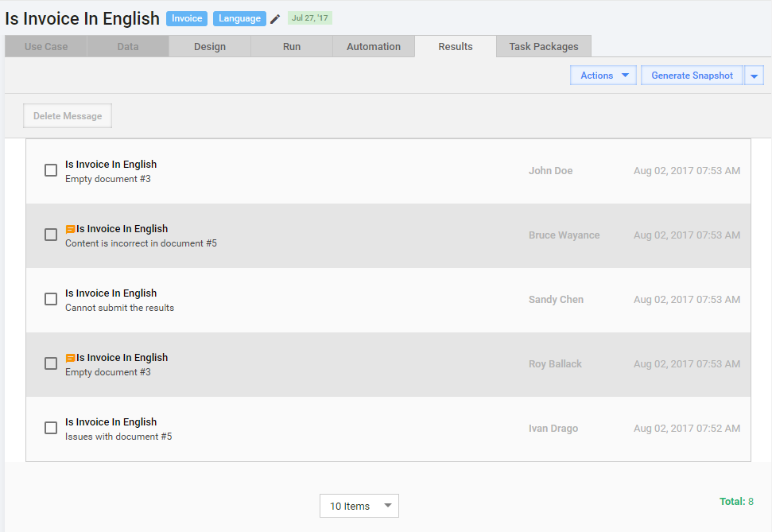Select the Run tab
The width and height of the screenshot is (772, 532).
(x=292, y=46)
